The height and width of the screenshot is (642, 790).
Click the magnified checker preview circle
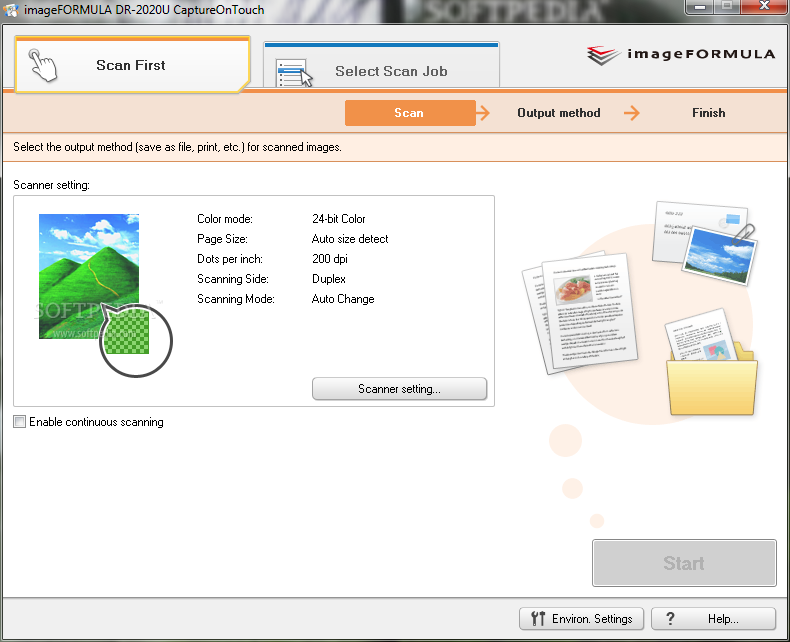point(136,340)
